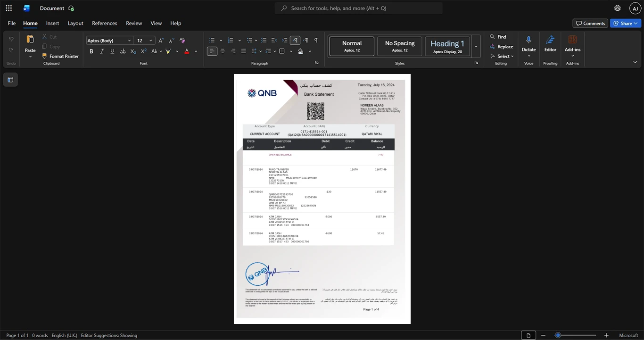Open the Help tab
Image resolution: width=644 pixels, height=340 pixels.
[x=175, y=23]
